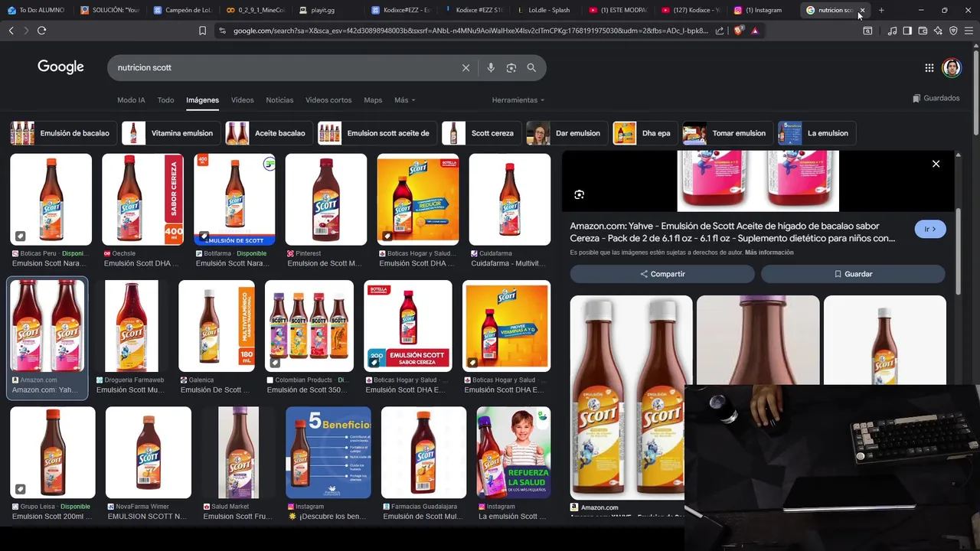The height and width of the screenshot is (551, 980).
Task: Open the Más información link
Action: point(769,253)
